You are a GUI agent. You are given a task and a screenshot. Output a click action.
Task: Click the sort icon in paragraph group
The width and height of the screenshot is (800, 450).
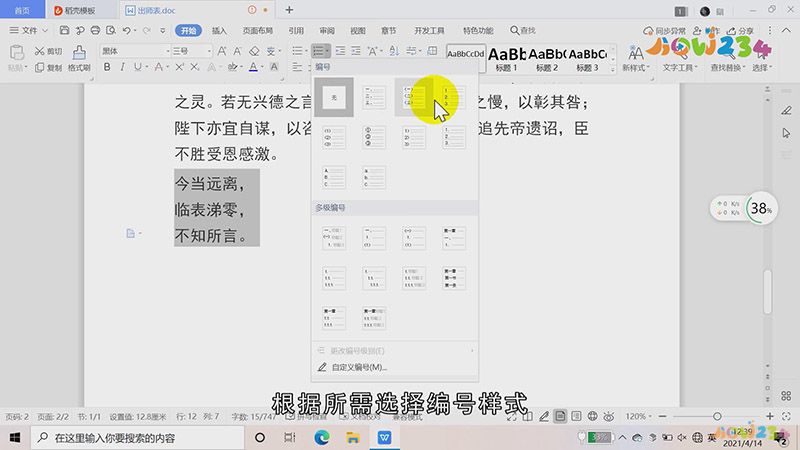[394, 51]
